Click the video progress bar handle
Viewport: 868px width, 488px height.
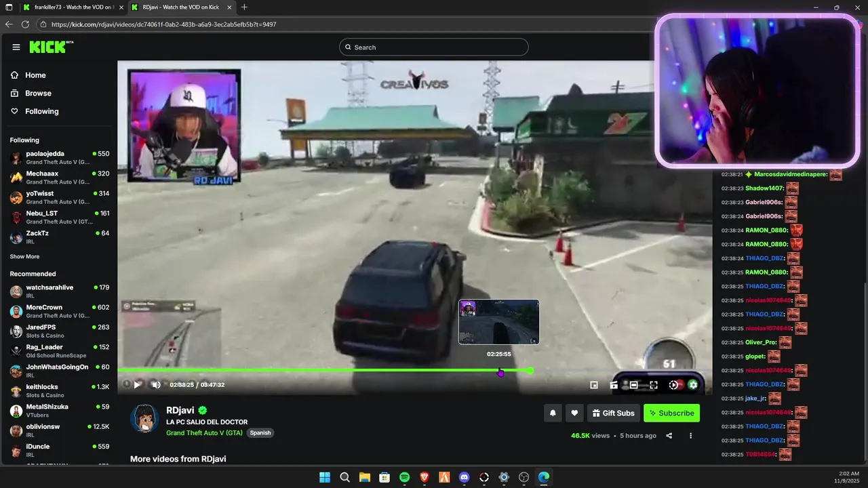tap(530, 370)
